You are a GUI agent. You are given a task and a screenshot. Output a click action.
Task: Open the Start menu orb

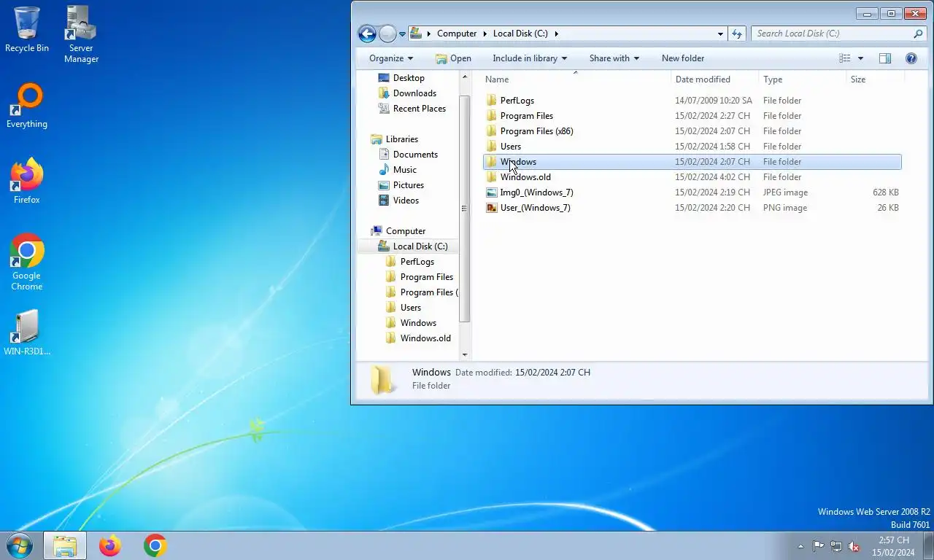click(19, 545)
